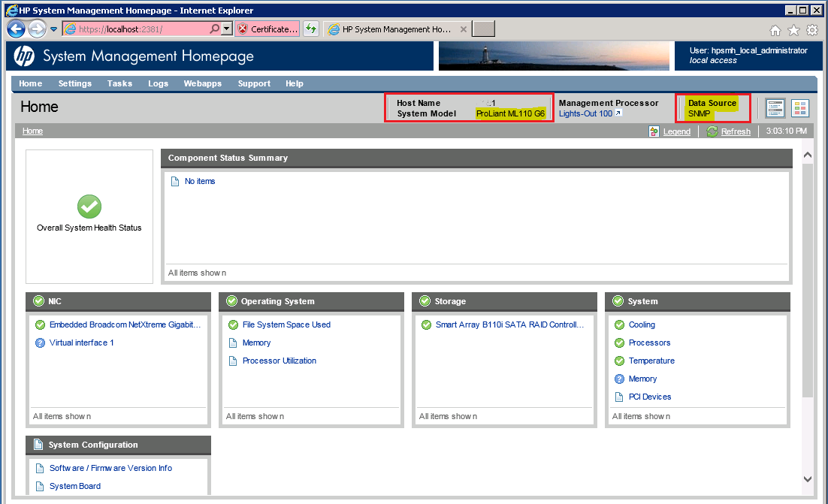Click the Storage panel status icon
The image size is (828, 504).
click(x=425, y=300)
